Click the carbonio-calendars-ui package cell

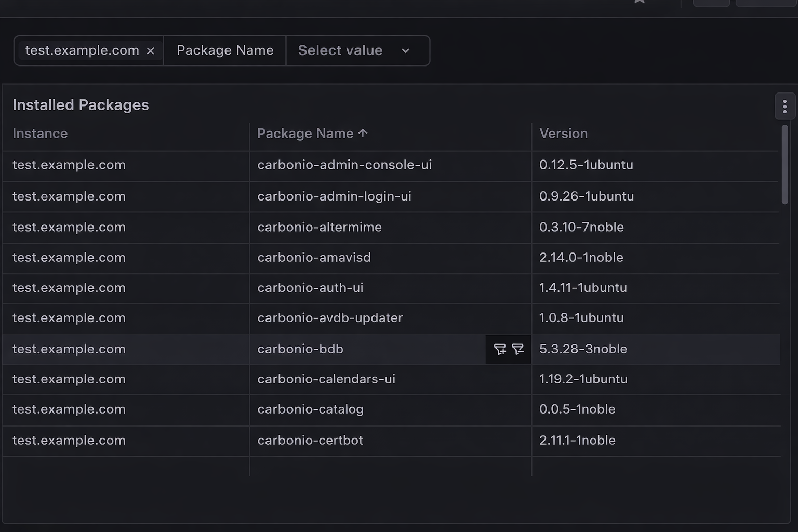pyautogui.click(x=390, y=379)
